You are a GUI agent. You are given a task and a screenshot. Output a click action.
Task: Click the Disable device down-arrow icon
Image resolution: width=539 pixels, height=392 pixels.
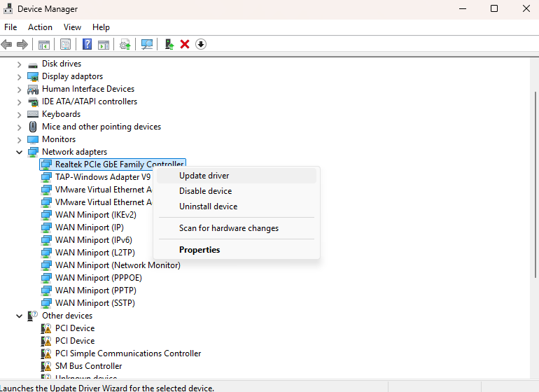(201, 44)
